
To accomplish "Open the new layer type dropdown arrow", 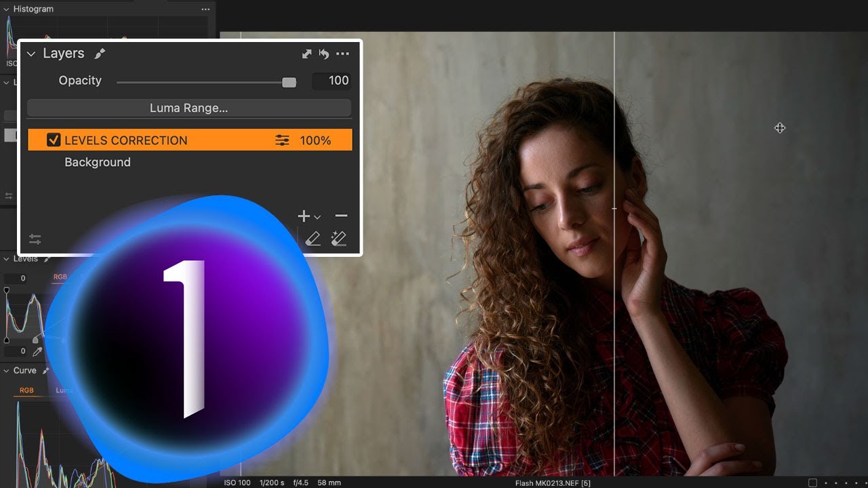I will click(x=317, y=218).
